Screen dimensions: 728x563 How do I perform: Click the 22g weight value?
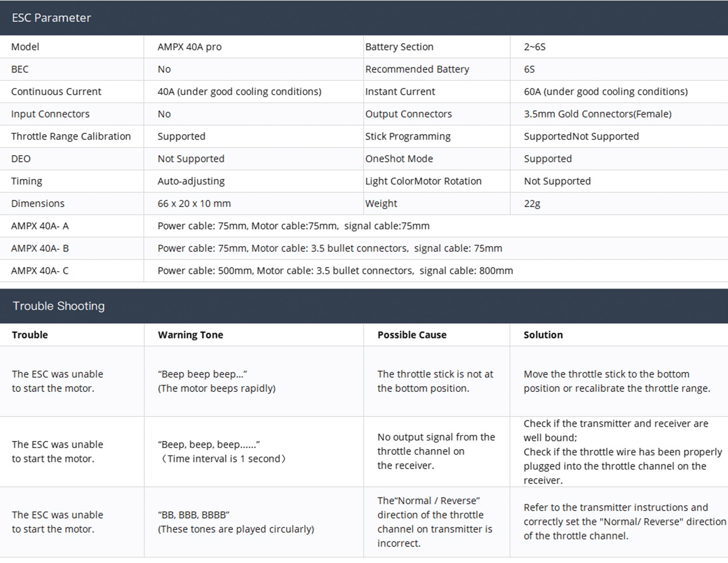pyautogui.click(x=532, y=203)
